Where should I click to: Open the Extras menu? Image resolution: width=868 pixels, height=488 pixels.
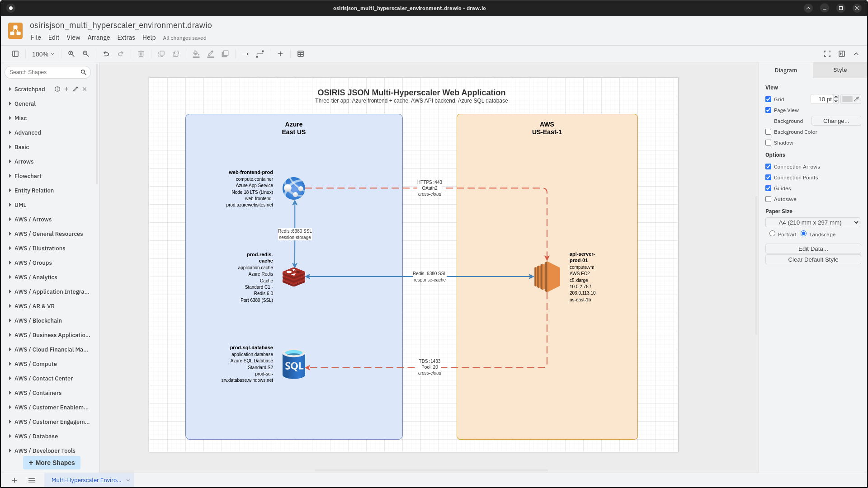click(x=126, y=38)
